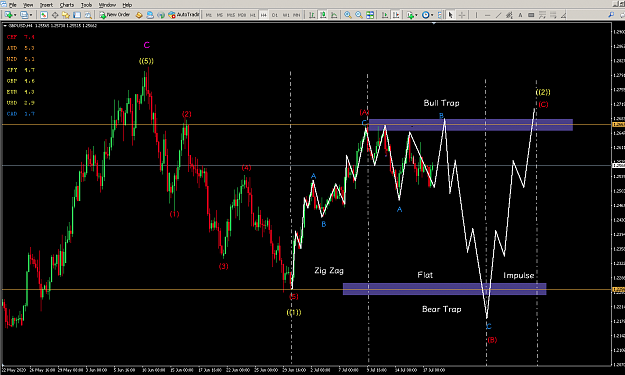Expand the Profiles dropdown arrow
Viewport: 625px width, 375px height.
tap(31, 15)
